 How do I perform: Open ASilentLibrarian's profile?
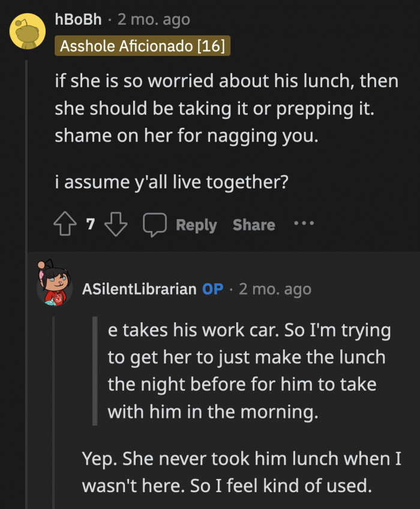coord(139,289)
